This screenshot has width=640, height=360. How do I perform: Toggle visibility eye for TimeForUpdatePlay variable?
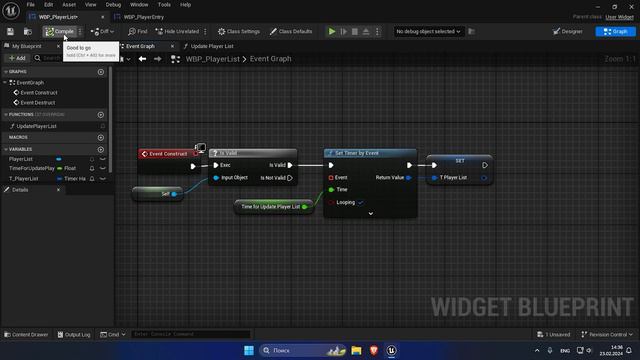[102, 168]
